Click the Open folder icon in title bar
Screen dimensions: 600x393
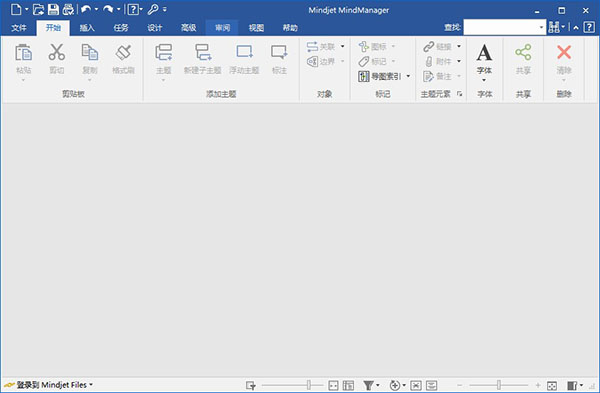38,9
